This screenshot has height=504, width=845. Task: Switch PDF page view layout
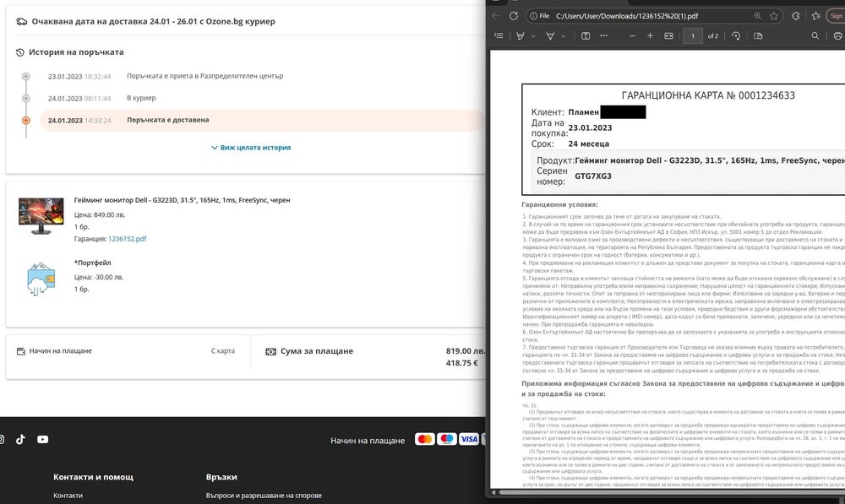(758, 35)
